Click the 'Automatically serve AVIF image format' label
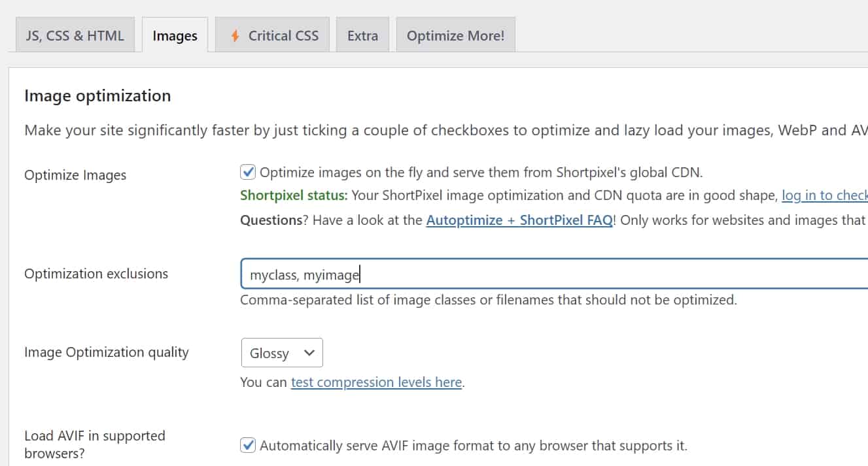 coord(473,446)
